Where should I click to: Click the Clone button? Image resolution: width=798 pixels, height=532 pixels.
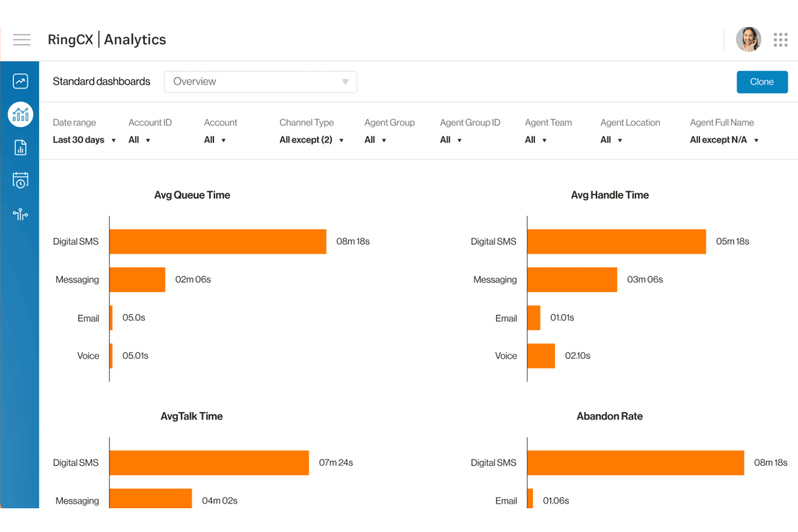[762, 82]
